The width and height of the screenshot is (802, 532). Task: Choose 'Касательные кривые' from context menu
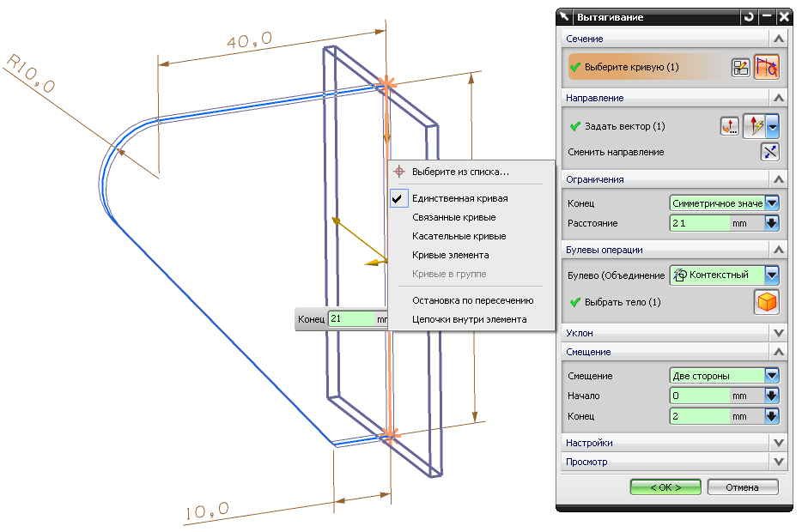[459, 236]
